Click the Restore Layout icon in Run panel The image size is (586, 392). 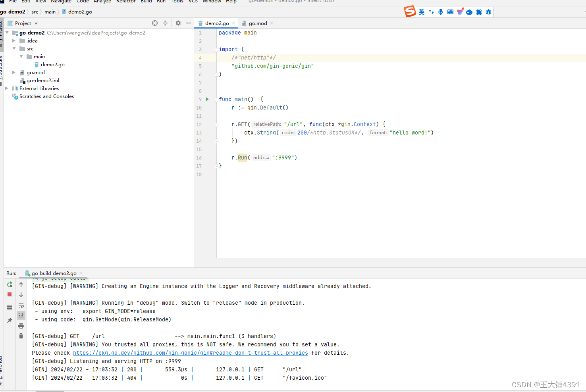click(10, 307)
